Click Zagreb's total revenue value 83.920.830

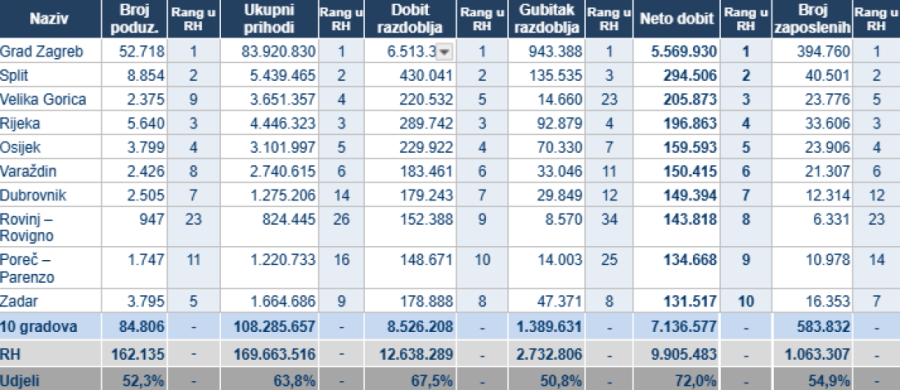269,51
